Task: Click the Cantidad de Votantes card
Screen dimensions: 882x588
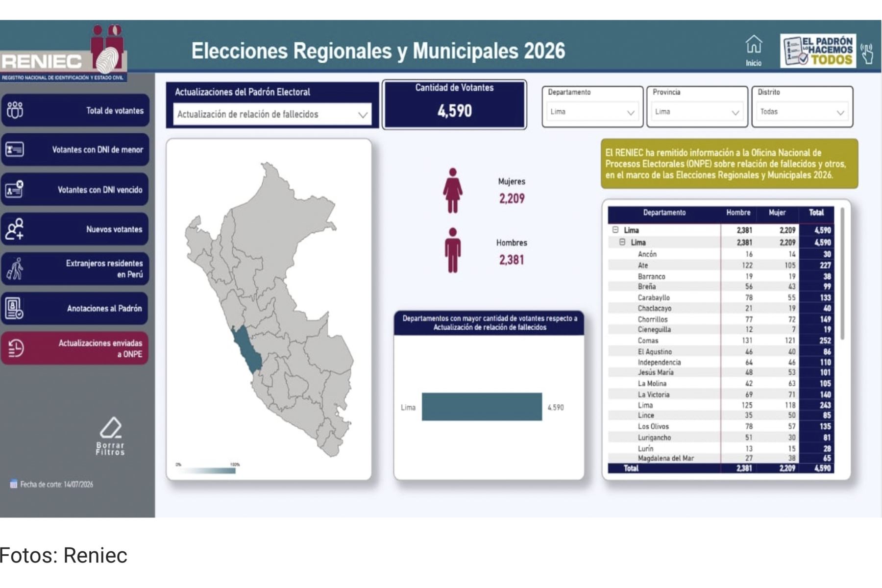Action: point(454,104)
